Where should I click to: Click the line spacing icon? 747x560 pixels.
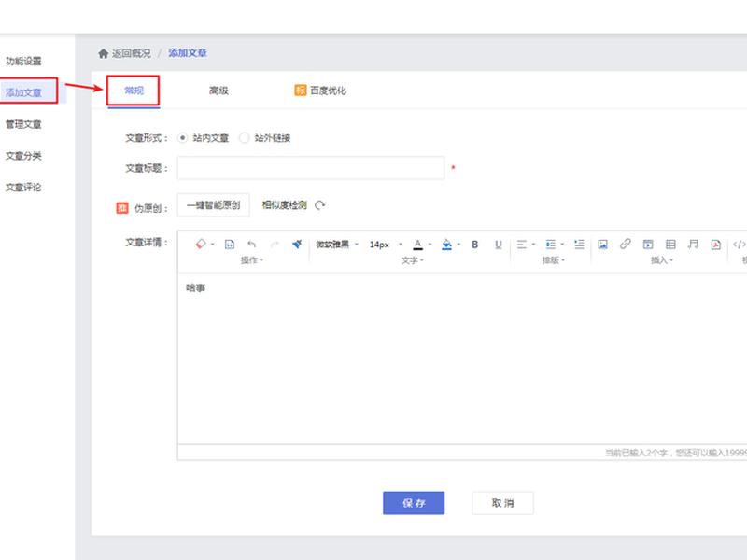[579, 245]
